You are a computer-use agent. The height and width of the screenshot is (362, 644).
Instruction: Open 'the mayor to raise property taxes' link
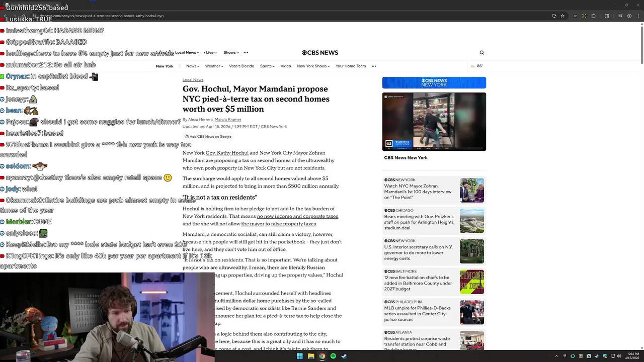(x=279, y=224)
